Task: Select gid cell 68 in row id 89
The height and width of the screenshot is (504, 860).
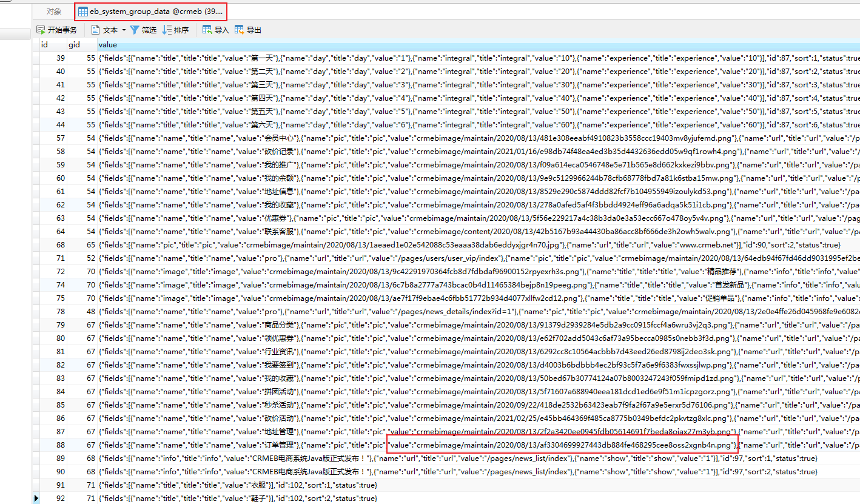Action: tap(82, 459)
